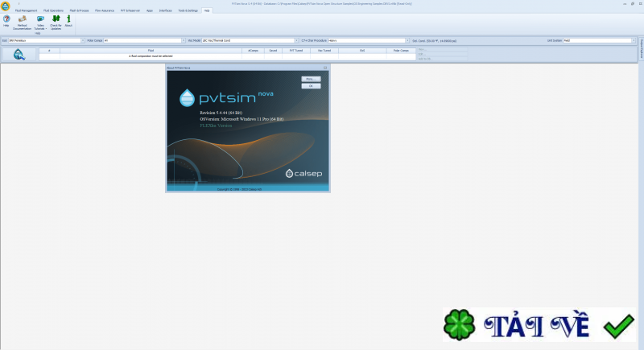The width and height of the screenshot is (644, 350).
Task: Click the calsep logo in About dialog
Action: click(x=303, y=174)
